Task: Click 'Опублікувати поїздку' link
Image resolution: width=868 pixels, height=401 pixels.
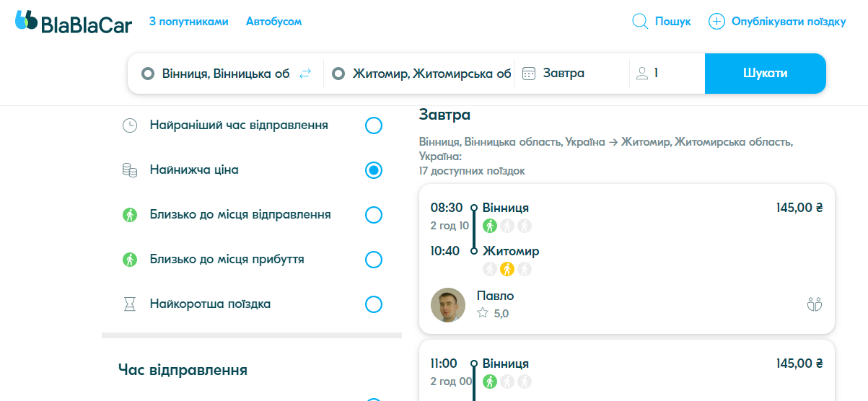Action: 788,22
